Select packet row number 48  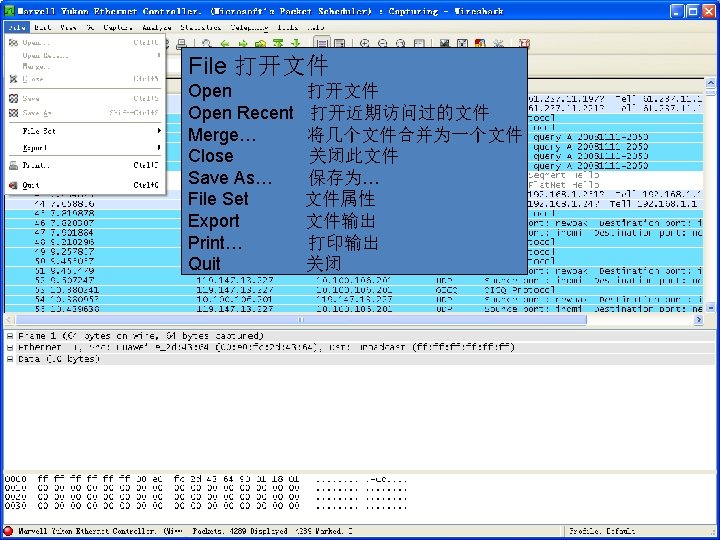tap(354, 242)
